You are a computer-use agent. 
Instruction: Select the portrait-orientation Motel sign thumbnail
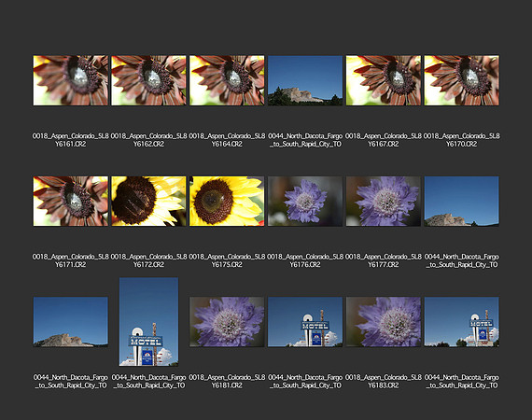[x=148, y=322]
